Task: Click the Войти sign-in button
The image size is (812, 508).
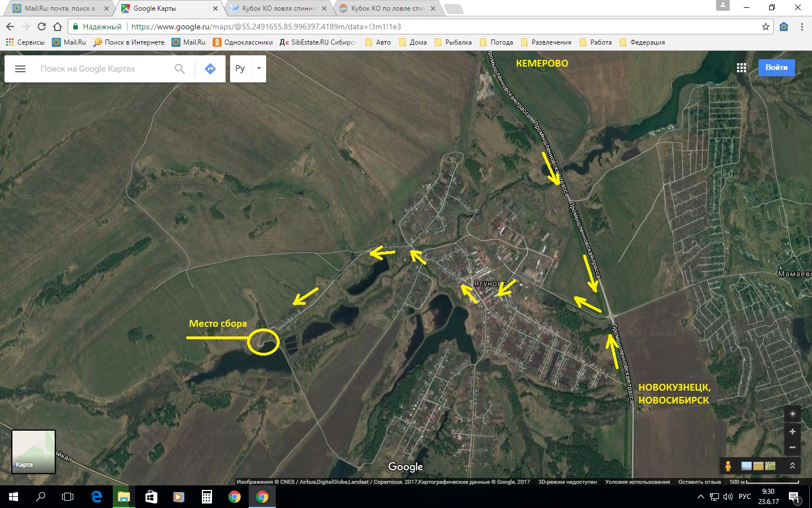Action: [x=776, y=68]
